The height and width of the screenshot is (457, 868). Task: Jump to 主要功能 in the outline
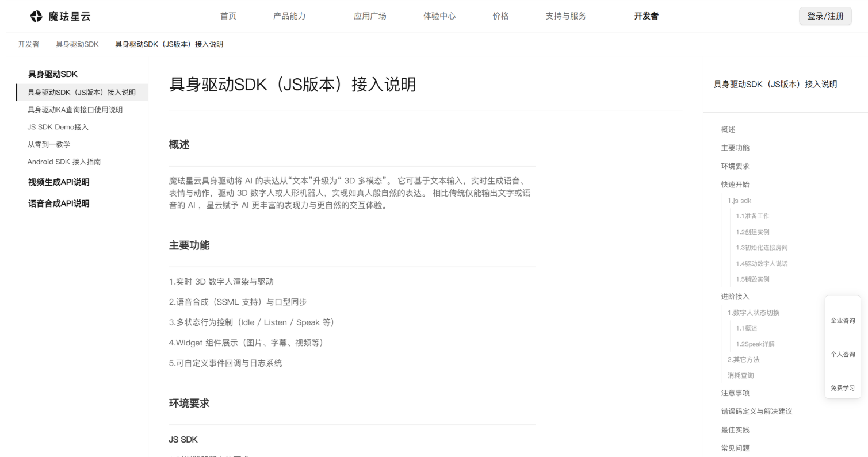tap(735, 148)
